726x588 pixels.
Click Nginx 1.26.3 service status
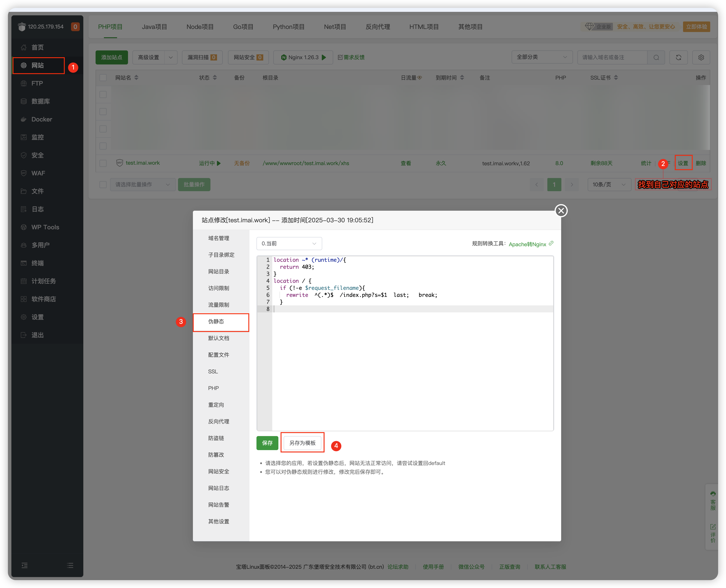303,57
